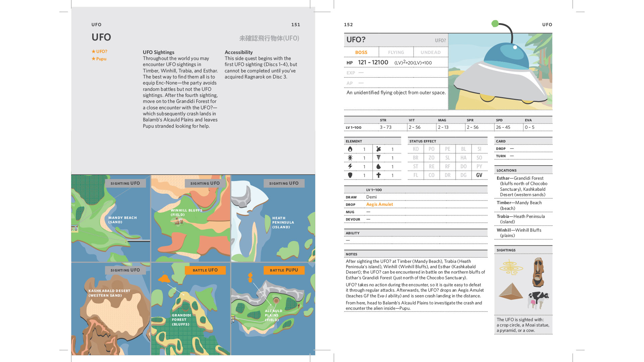Click the orange BATTLE PUPU label

click(284, 270)
